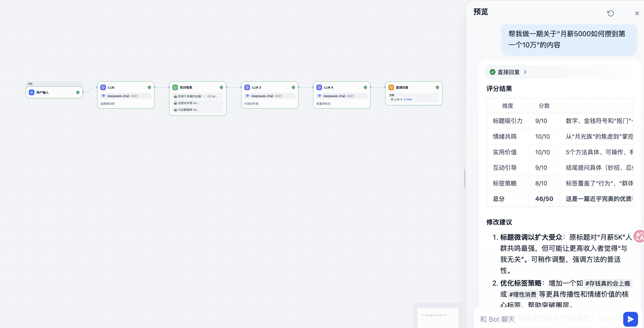Click the restart conversation refresh icon
This screenshot has width=644, height=328.
coord(610,13)
